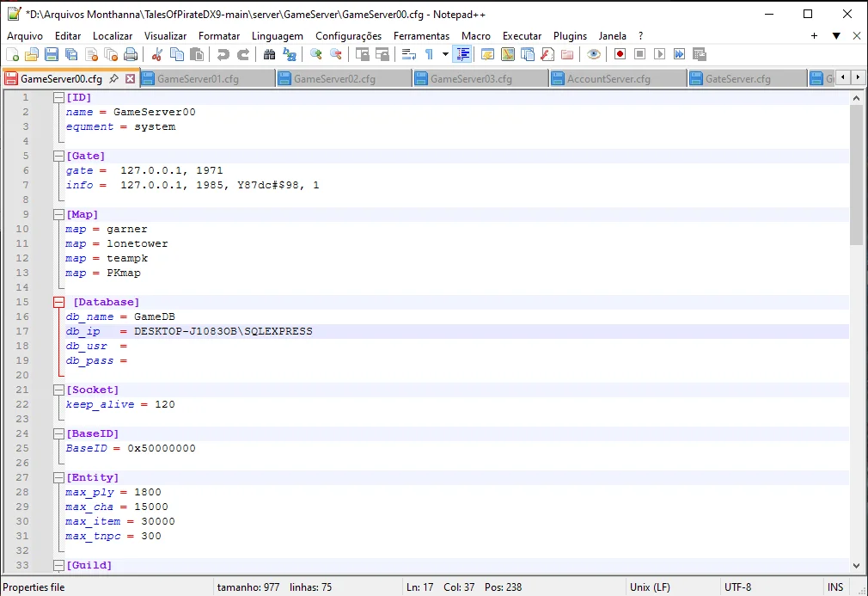This screenshot has width=868, height=596.
Task: Click the Undo arrow icon
Action: pos(223,54)
